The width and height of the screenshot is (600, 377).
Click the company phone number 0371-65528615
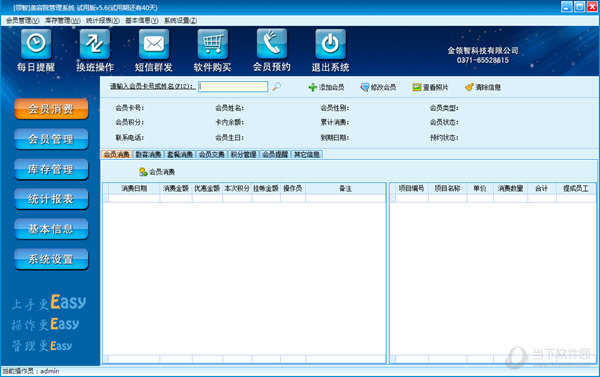[483, 60]
